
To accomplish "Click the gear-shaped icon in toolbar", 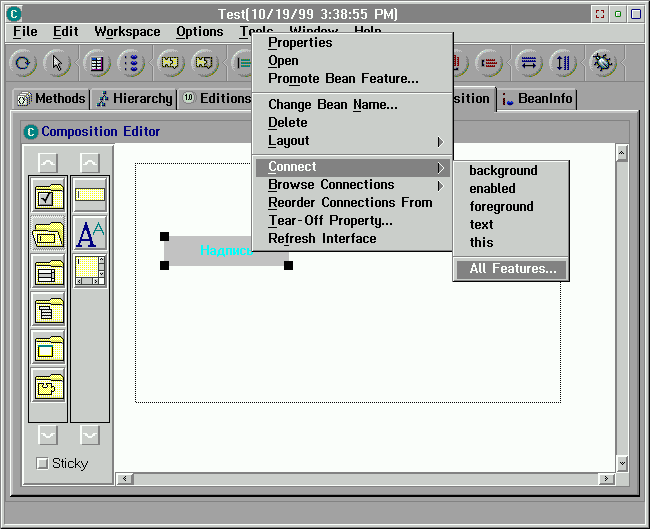I will pos(603,63).
